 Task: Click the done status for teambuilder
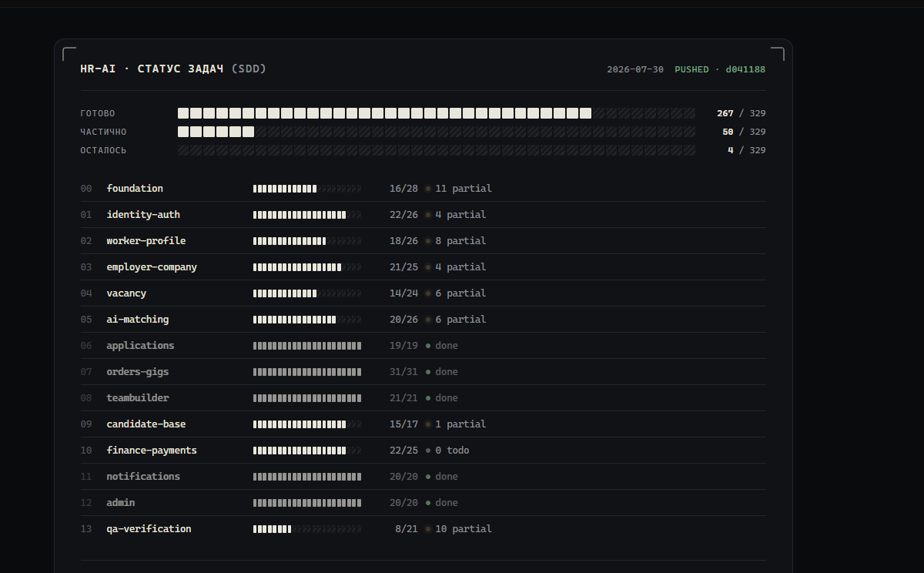(x=447, y=398)
